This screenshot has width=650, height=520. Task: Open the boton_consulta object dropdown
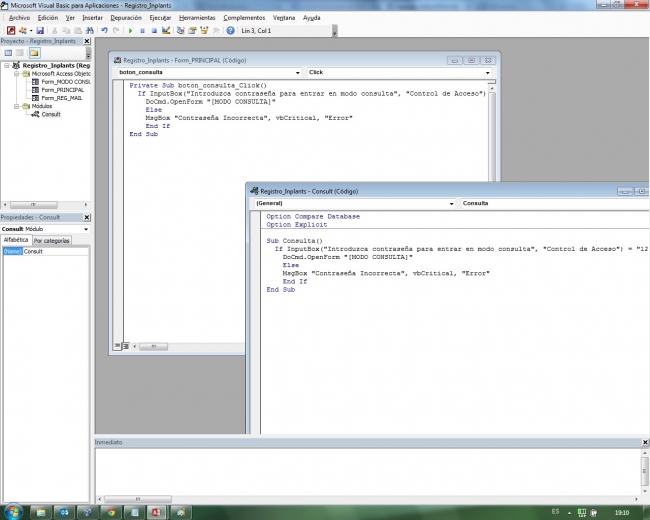point(297,73)
